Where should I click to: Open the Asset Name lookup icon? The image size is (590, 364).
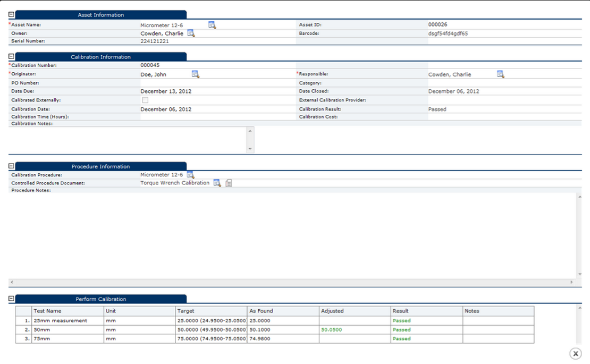pos(212,24)
